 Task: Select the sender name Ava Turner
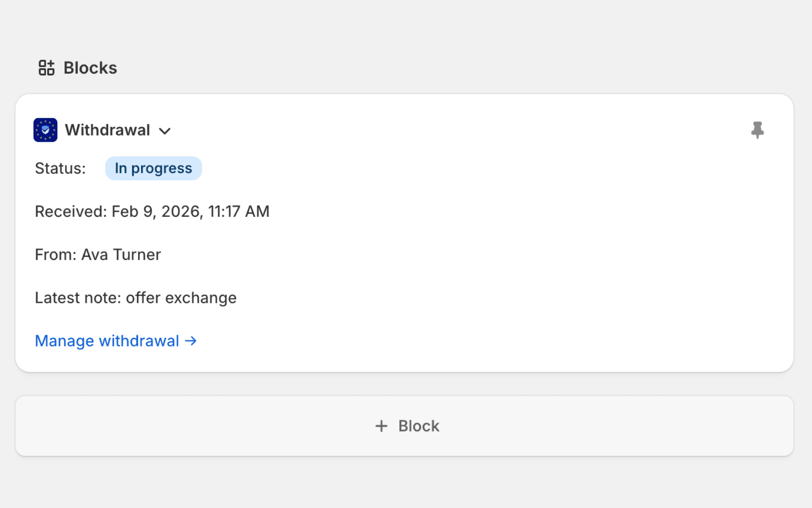click(x=121, y=255)
